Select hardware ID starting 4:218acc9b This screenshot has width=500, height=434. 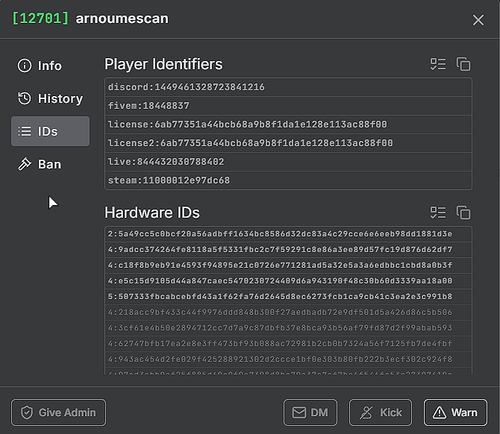pos(288,312)
